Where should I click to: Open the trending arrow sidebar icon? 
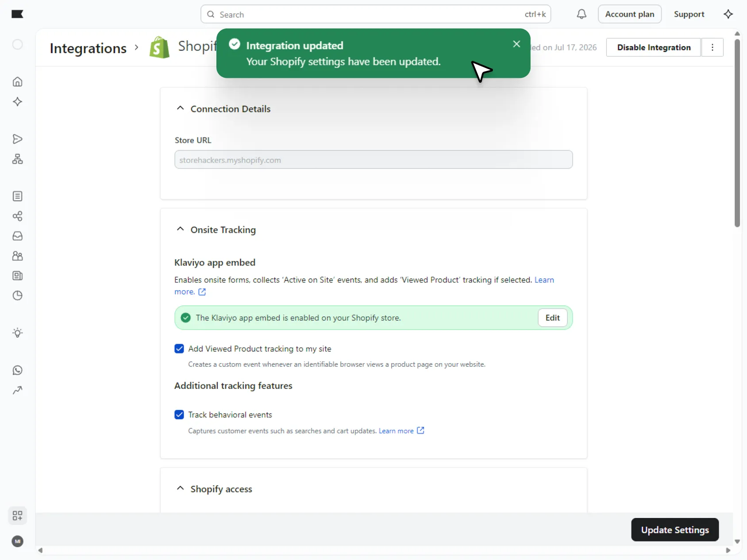point(17,390)
